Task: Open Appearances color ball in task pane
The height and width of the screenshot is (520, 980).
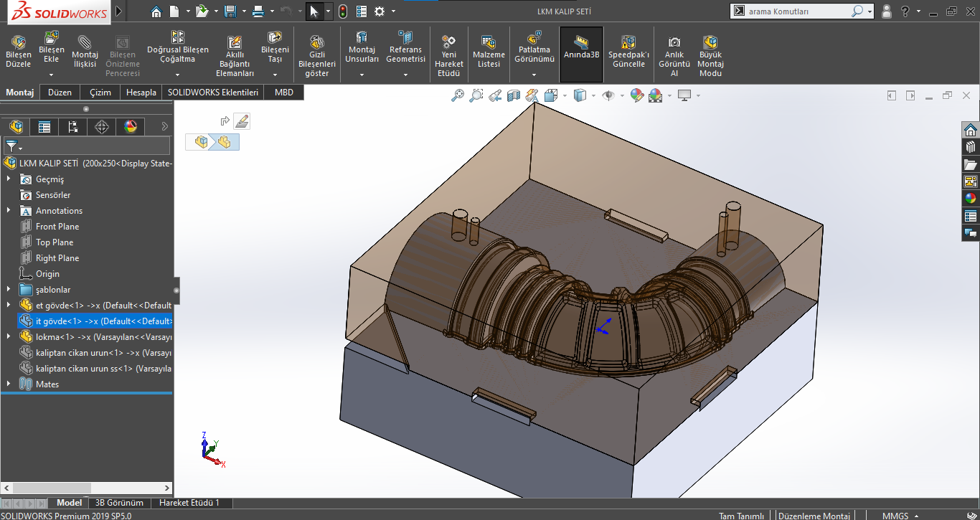Action: click(971, 199)
